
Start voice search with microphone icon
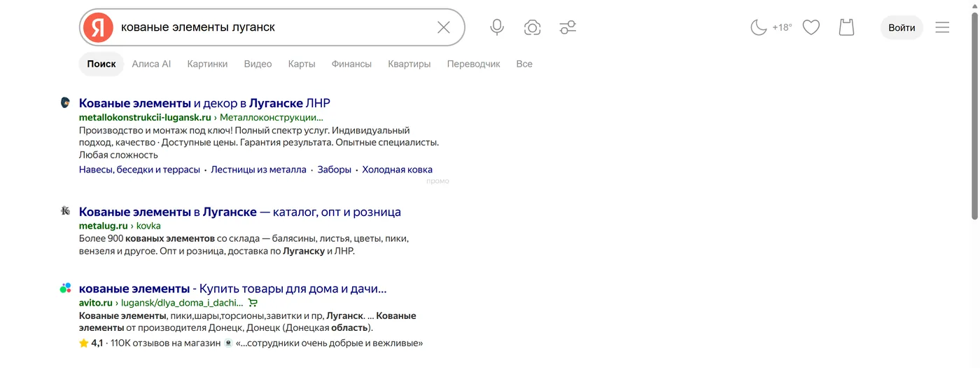[497, 27]
